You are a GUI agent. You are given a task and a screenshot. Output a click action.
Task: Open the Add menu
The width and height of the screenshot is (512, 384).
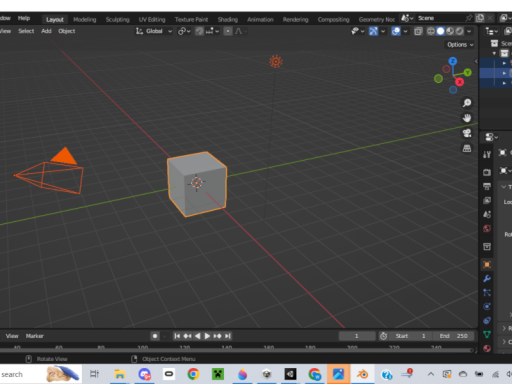(46, 31)
